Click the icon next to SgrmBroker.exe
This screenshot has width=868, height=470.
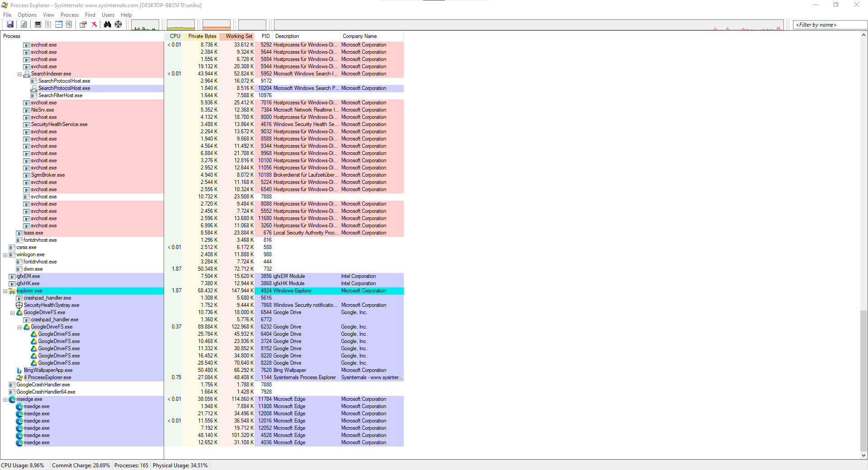pos(27,175)
